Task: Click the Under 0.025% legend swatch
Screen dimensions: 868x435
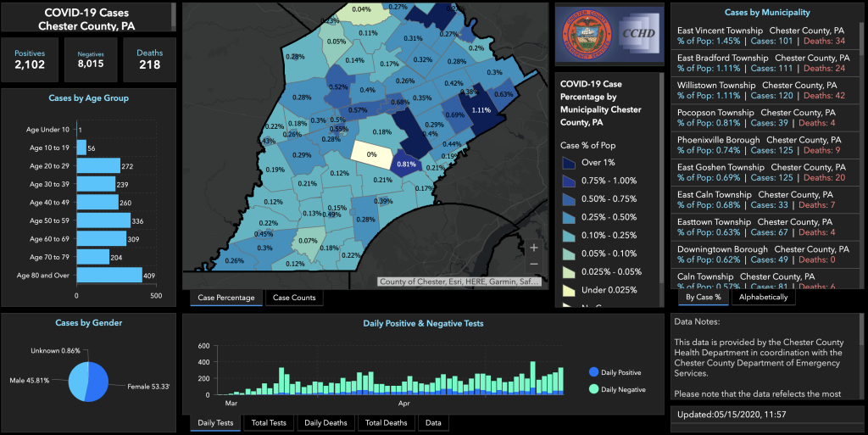Action: click(x=569, y=291)
